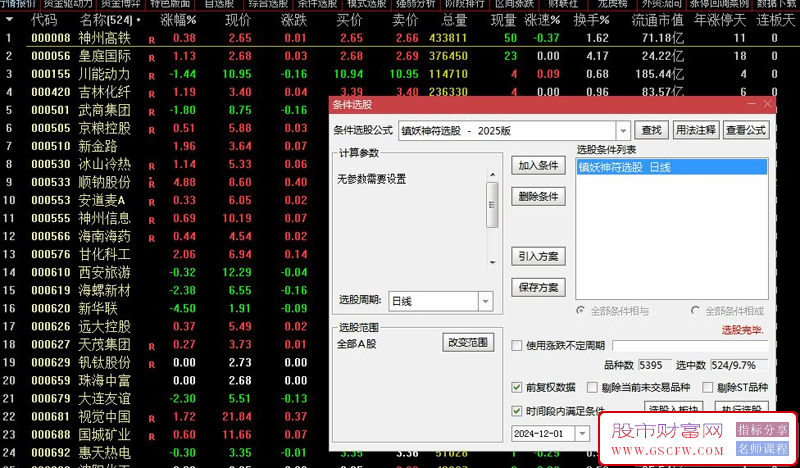Click 选中数 field showing 524/9.7%
The image size is (800, 468).
pos(739,365)
